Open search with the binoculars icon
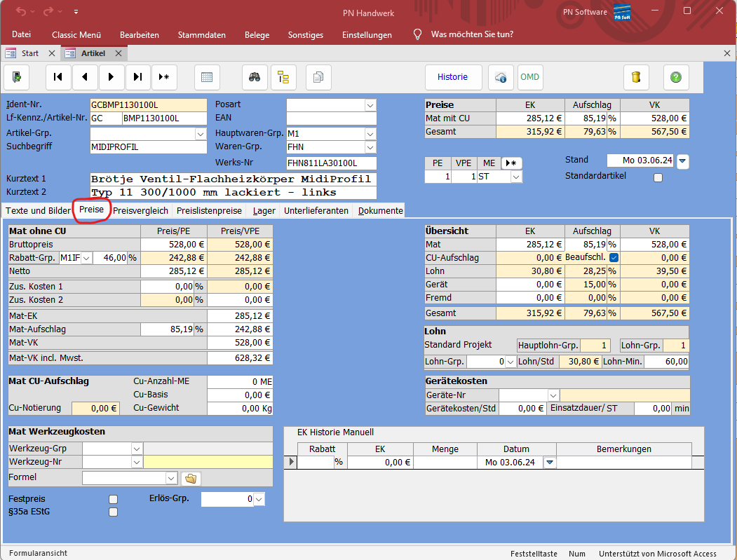This screenshot has height=560, width=737. tap(255, 77)
